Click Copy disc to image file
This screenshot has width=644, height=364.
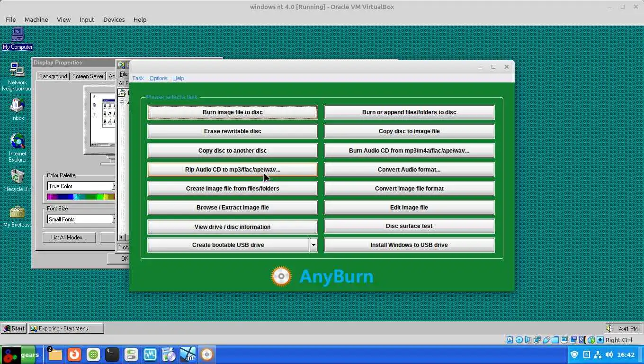pyautogui.click(x=409, y=131)
